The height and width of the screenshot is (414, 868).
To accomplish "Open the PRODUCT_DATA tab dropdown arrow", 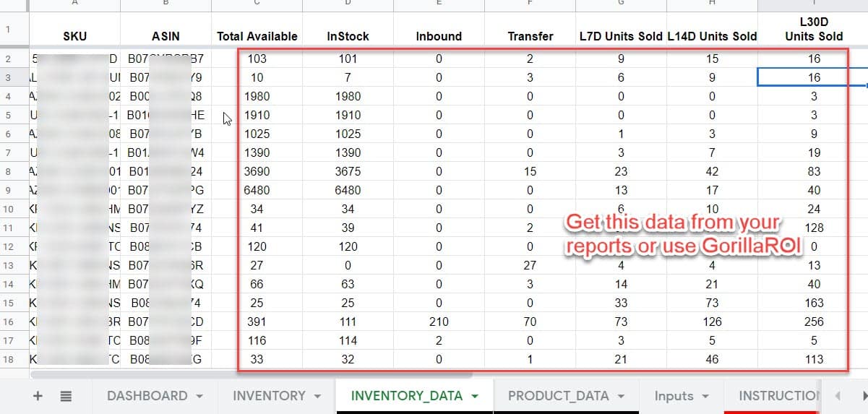I will tap(621, 397).
